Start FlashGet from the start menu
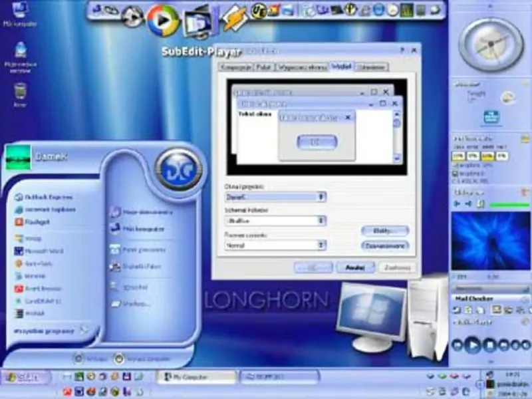Screen dimensions: 532x399 [32, 222]
